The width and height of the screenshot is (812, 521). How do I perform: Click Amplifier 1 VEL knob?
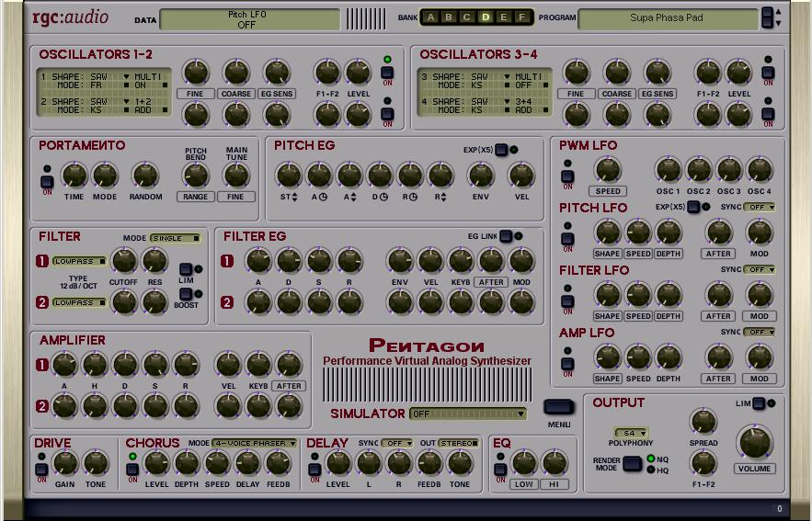[228, 364]
